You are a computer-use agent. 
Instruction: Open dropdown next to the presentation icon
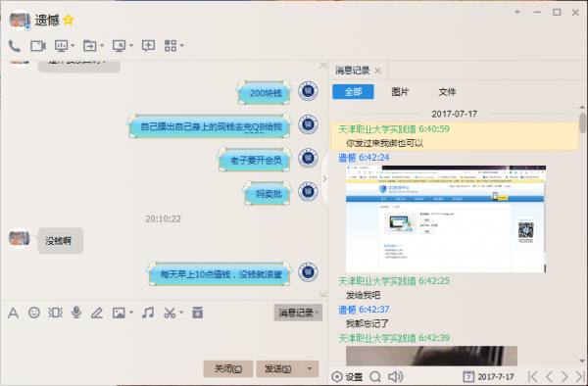73,46
